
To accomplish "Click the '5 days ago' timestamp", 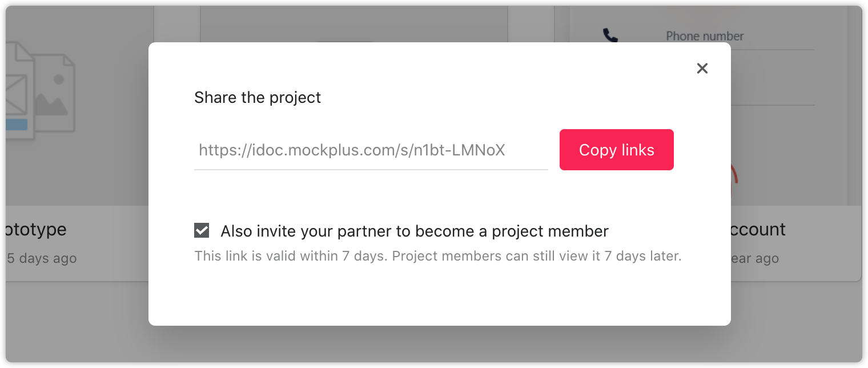I will (42, 259).
